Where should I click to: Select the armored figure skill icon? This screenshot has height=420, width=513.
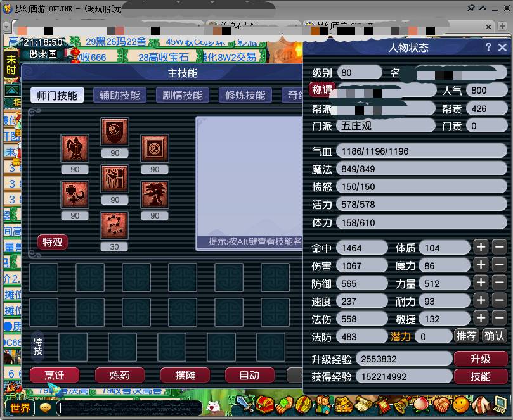click(75, 148)
